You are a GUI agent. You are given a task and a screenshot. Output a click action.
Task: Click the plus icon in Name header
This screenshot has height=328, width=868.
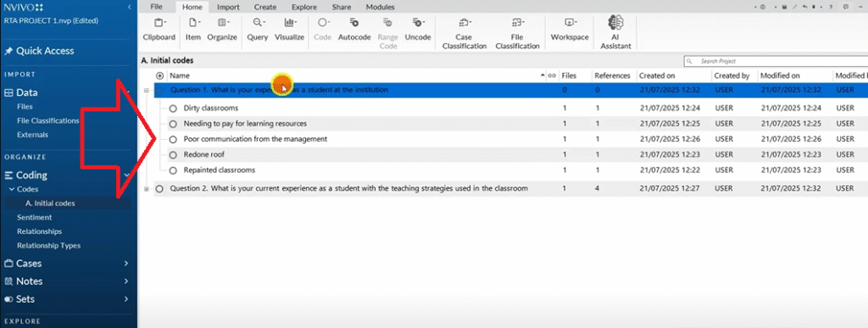coord(160,75)
